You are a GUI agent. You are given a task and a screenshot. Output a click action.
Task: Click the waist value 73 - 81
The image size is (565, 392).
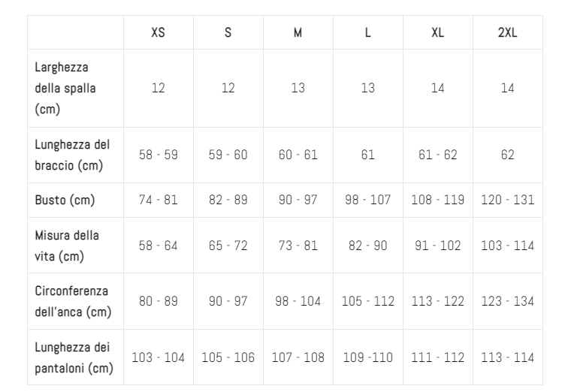click(x=298, y=246)
